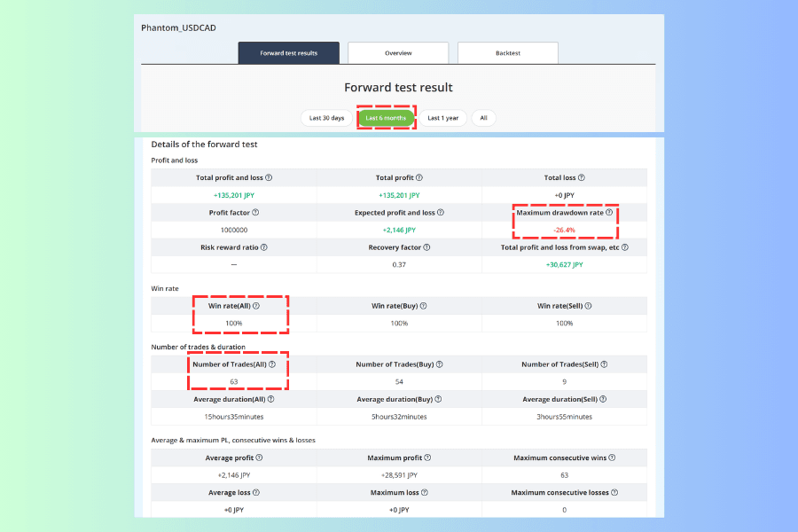Click help icon beside Win rate(Sell)
Image resolution: width=798 pixels, height=532 pixels.
point(589,306)
